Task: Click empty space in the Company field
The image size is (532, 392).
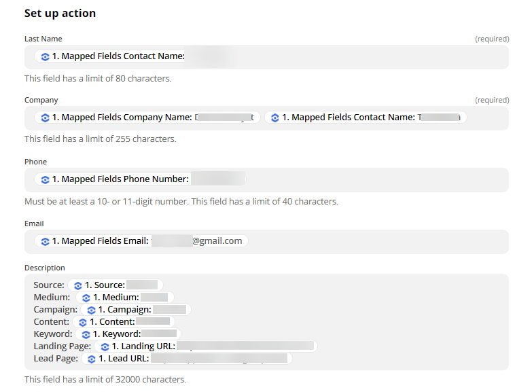Action: pyautogui.click(x=487, y=118)
